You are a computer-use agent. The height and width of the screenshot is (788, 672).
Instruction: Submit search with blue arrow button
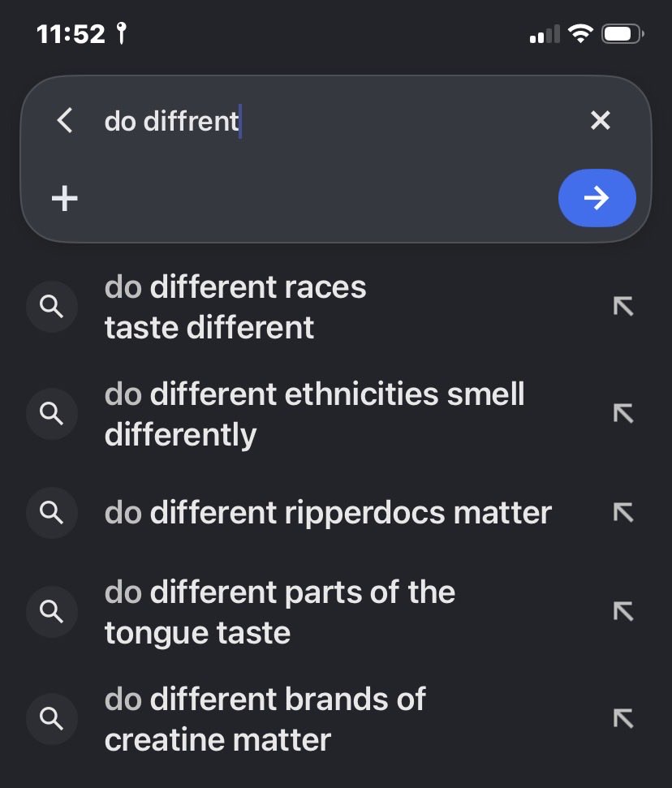tap(597, 198)
